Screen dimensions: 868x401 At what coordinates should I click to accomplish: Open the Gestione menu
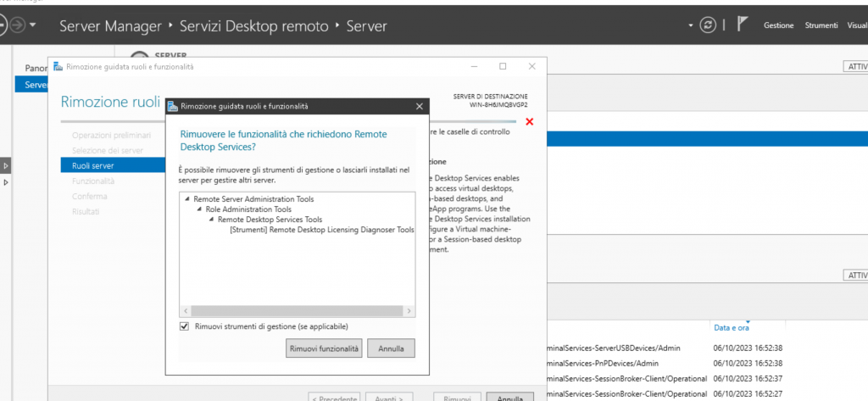778,26
